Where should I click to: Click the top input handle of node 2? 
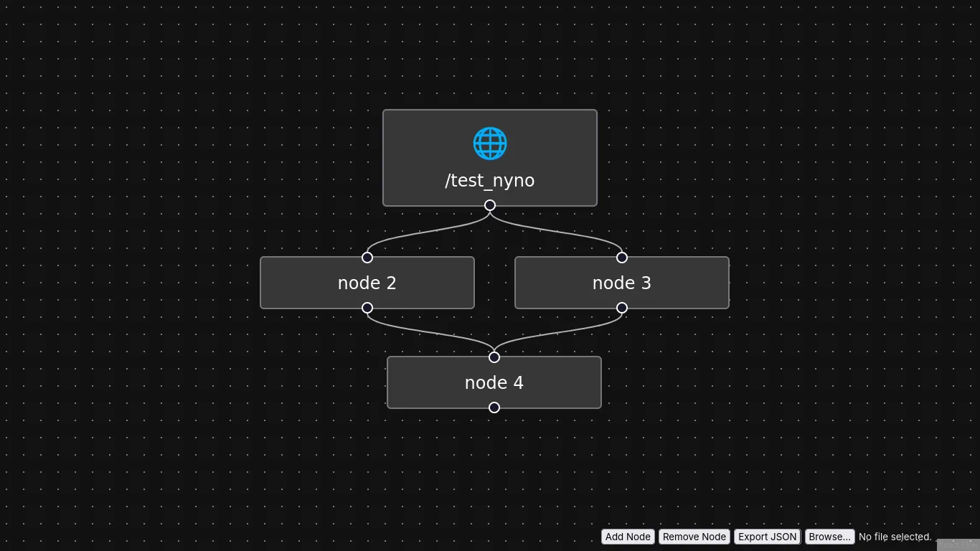coord(367,258)
